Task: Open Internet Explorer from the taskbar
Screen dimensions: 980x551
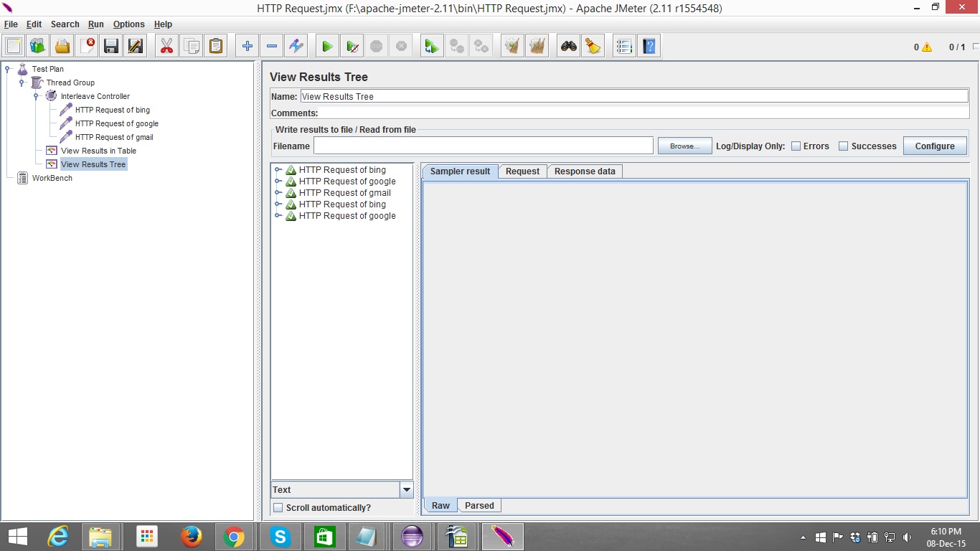Action: (x=58, y=537)
